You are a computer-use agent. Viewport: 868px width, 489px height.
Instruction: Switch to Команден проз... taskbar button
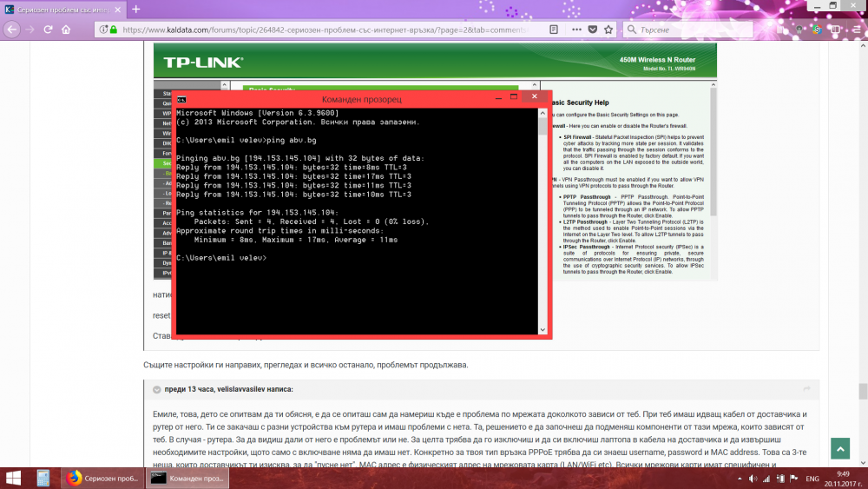187,478
